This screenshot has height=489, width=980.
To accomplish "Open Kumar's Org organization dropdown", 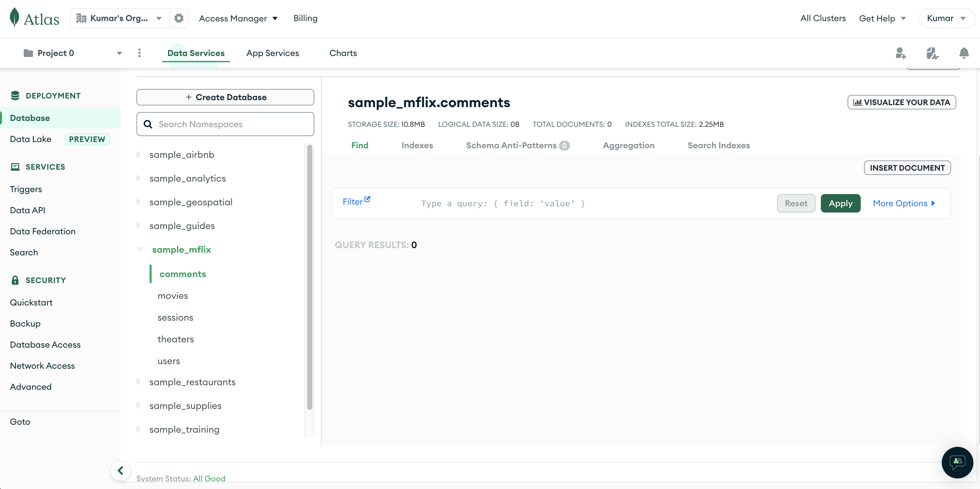I will pos(120,18).
